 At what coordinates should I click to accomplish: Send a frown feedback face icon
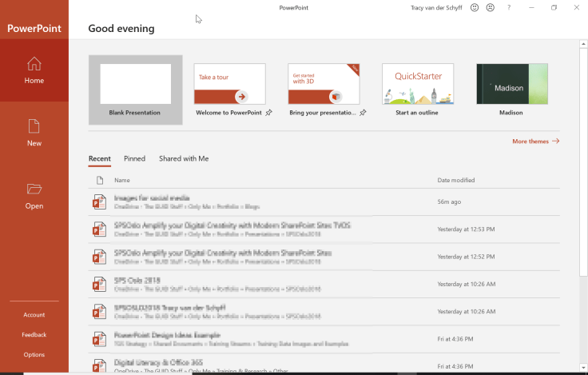(490, 8)
